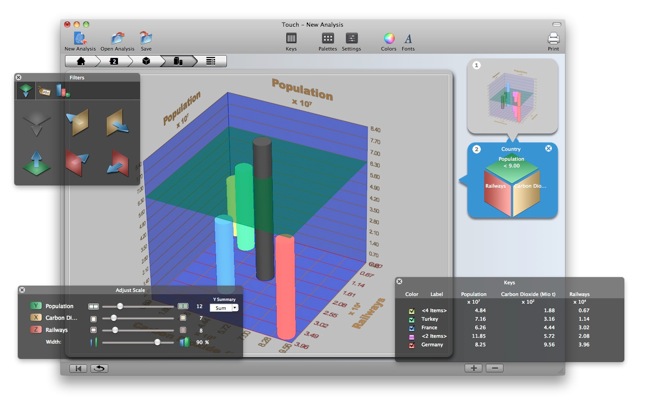Click the Open Analysis toolbar icon
The image size is (648, 405).
click(x=117, y=38)
